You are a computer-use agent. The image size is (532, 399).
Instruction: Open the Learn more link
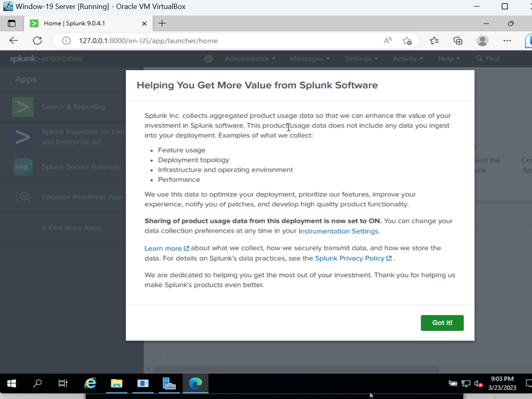pos(167,248)
